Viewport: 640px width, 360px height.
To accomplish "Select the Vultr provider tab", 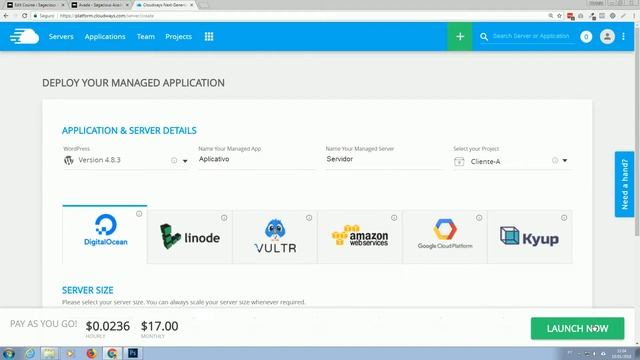I will (275, 237).
